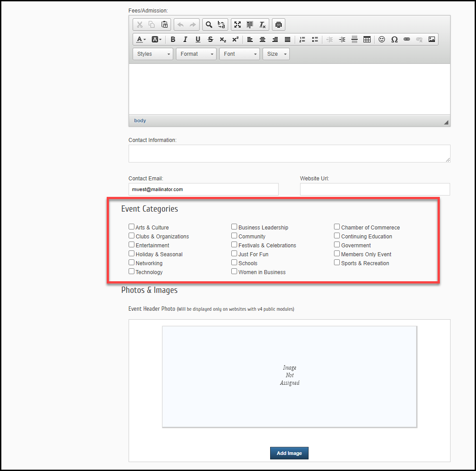Apply Superscript formatting

pos(235,39)
